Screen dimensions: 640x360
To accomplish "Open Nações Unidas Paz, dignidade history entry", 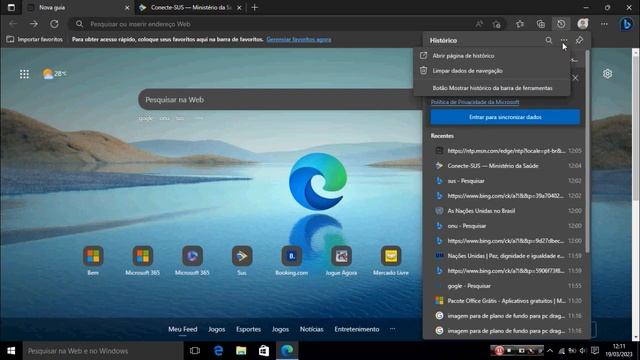I will click(506, 256).
